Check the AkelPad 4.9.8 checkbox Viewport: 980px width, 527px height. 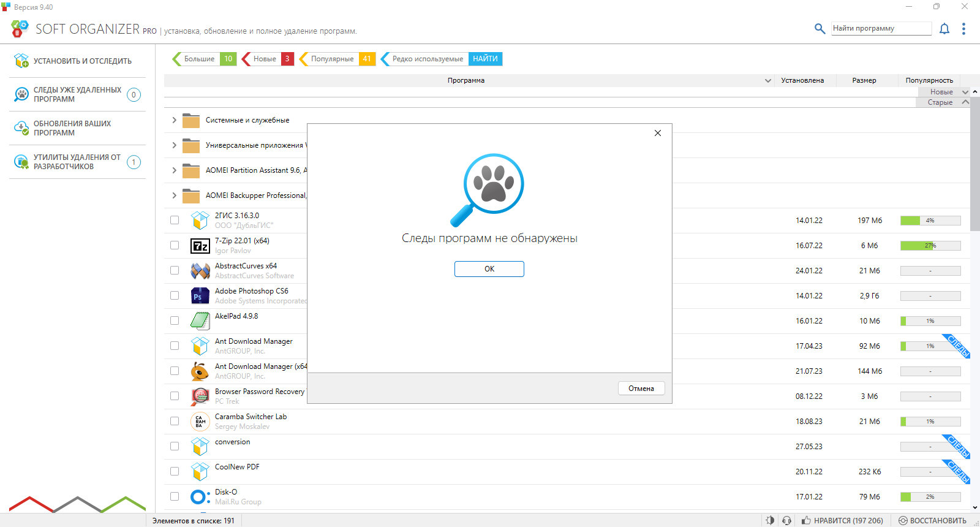coord(175,320)
